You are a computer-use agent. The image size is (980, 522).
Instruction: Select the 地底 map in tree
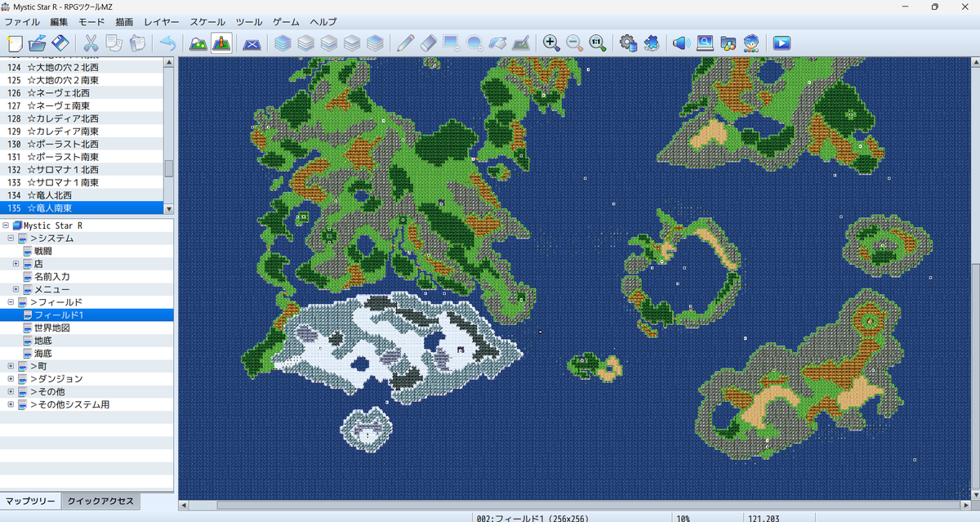pos(42,341)
